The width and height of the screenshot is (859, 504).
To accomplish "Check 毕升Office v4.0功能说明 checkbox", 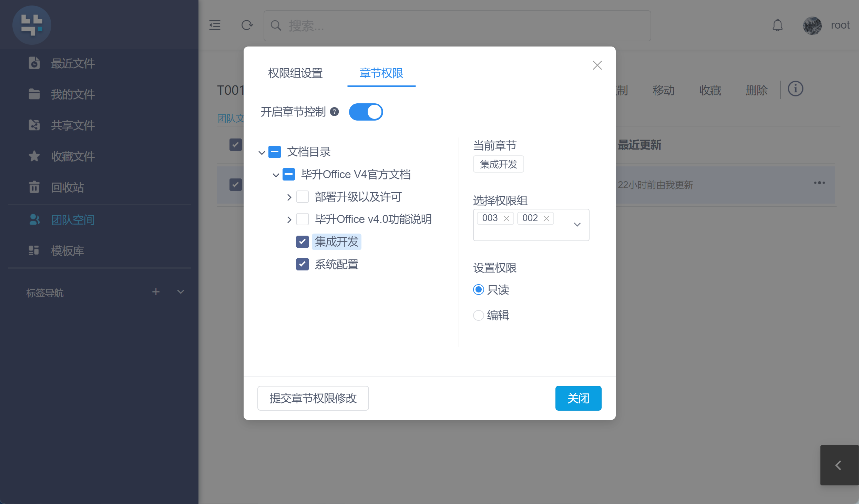I will 303,219.
